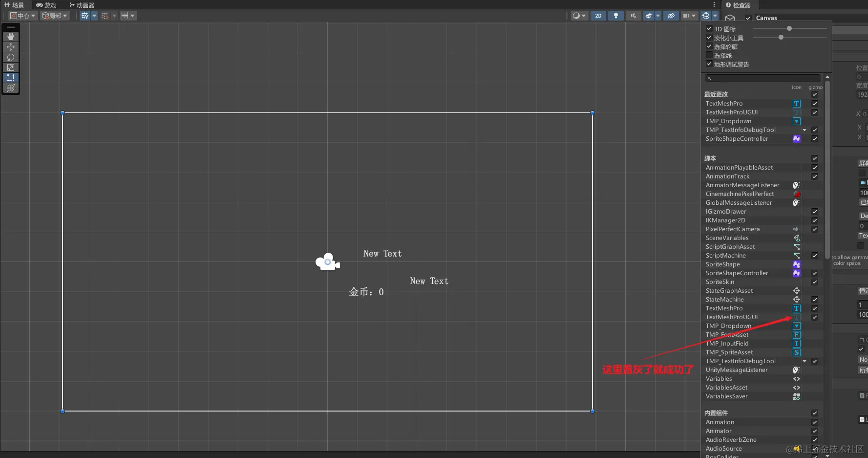Open the snap increment ruler dropdown
868x458 pixels.
pyautogui.click(x=128, y=16)
